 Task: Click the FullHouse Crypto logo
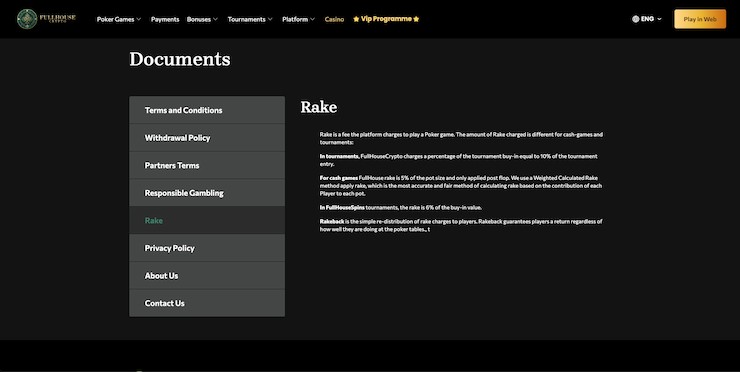[46, 19]
